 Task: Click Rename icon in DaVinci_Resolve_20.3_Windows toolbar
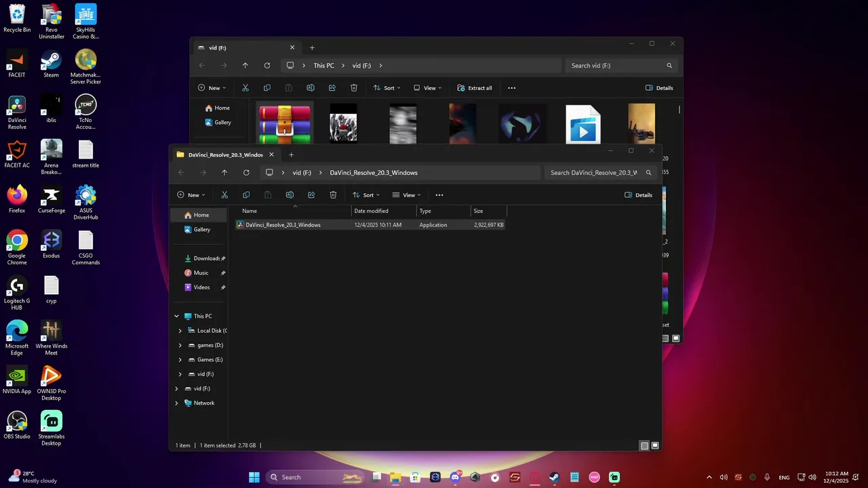(290, 195)
